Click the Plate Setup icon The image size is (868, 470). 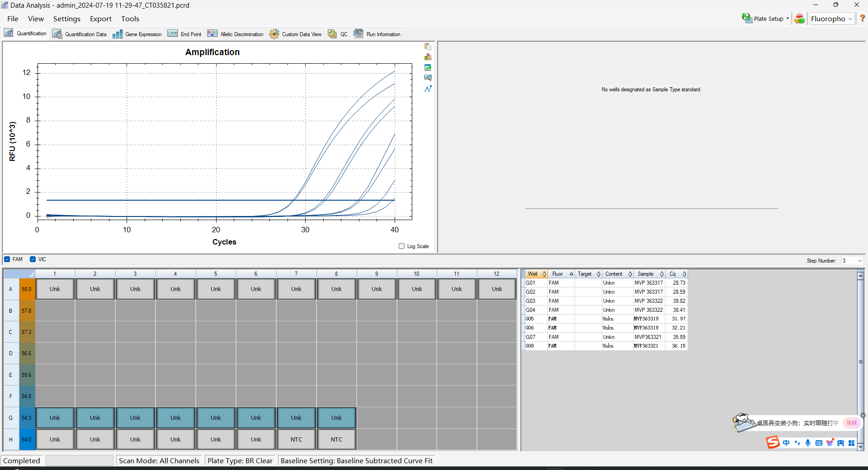pyautogui.click(x=747, y=19)
